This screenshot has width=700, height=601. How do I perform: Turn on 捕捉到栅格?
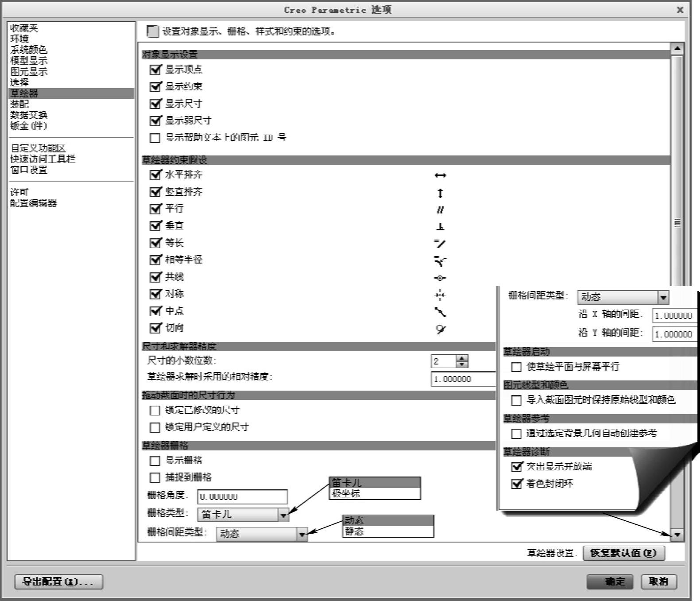[x=155, y=477]
